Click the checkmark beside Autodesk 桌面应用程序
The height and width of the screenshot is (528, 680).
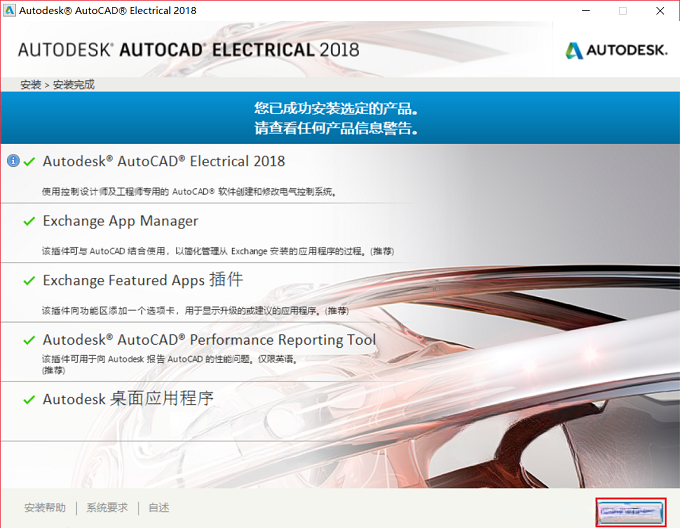(29, 400)
